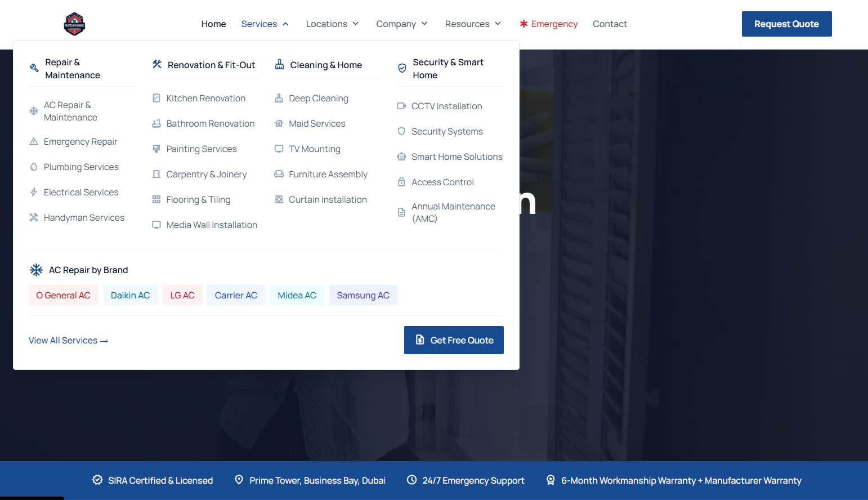Open the Resources dropdown menu
This screenshot has height=500, width=868.
pos(473,24)
